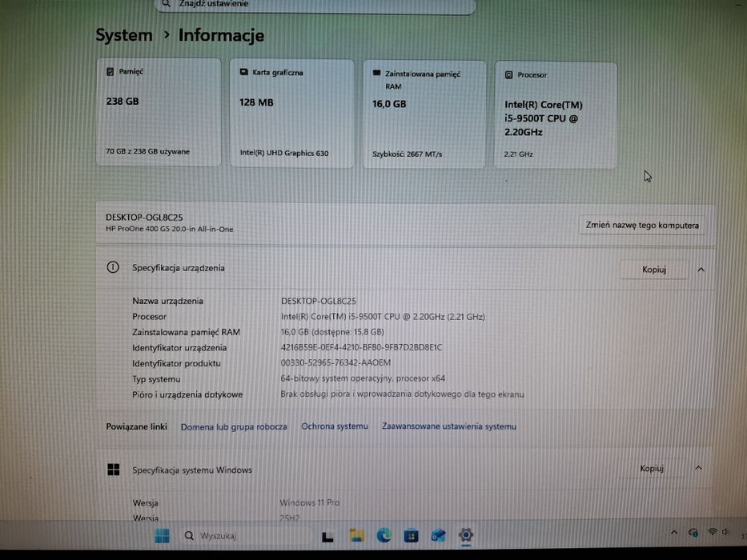Select the Windows 11 Pro edition value
The image size is (747, 560).
(x=310, y=502)
